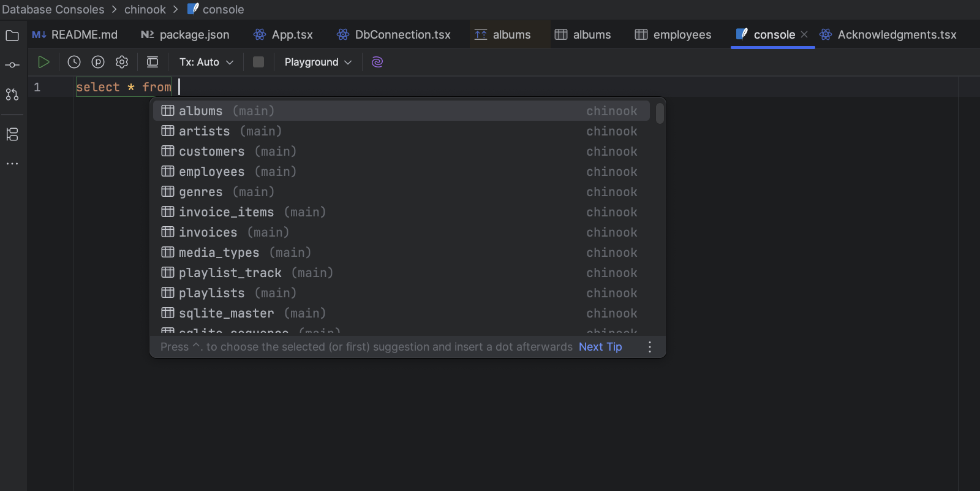
Task: Open the AI assistant swirl icon
Action: point(377,62)
